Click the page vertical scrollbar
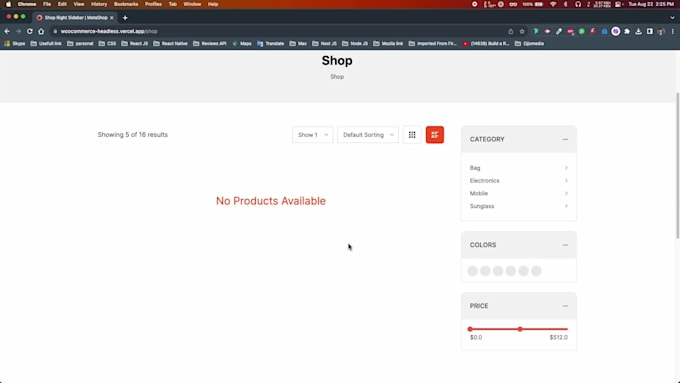Screen dimensions: 680x383 pos(677,165)
